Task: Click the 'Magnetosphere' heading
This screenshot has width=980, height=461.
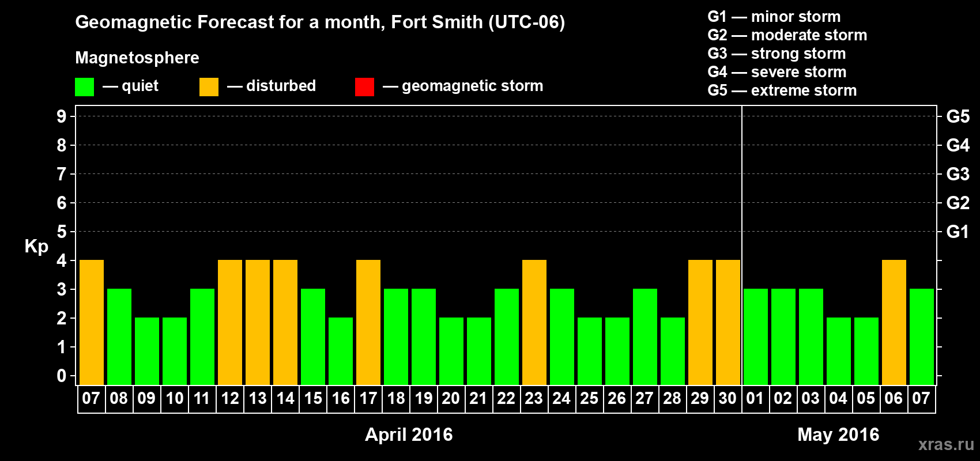Action: tap(137, 58)
